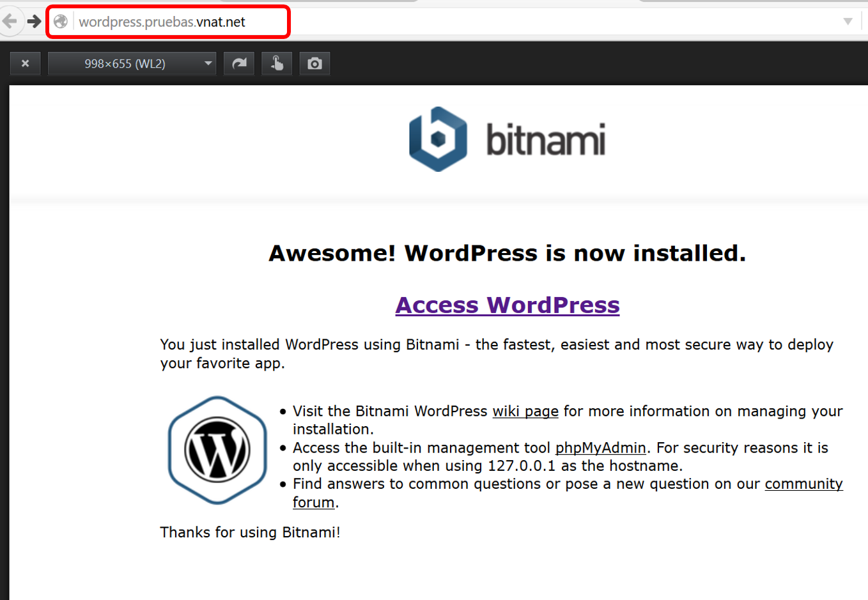Click the globe site identity icon

pos(61,22)
